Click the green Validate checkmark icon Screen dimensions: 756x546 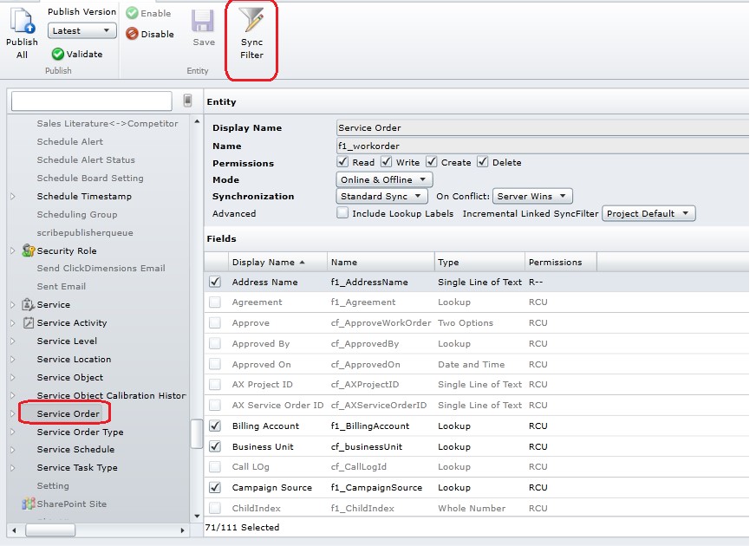pyautogui.click(x=58, y=54)
